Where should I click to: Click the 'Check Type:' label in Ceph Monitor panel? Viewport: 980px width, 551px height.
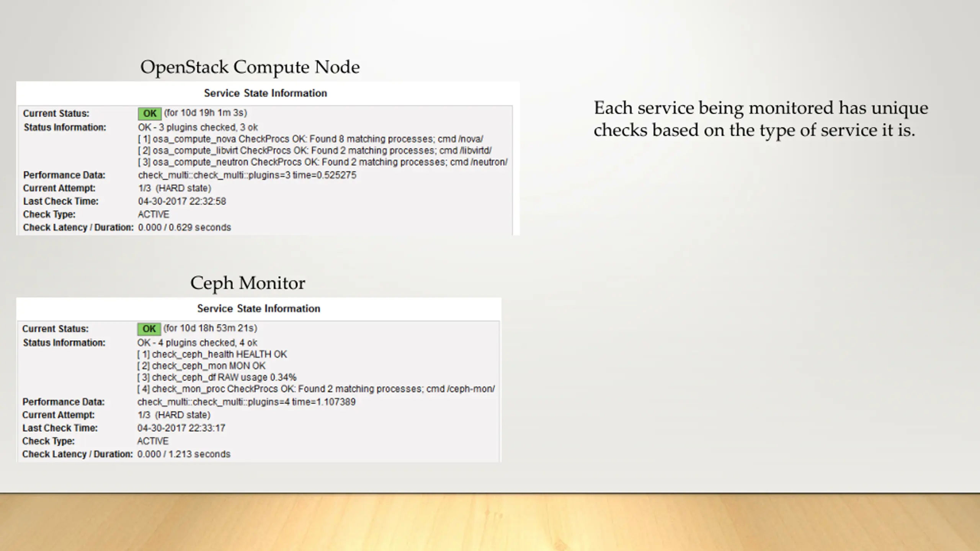48,441
